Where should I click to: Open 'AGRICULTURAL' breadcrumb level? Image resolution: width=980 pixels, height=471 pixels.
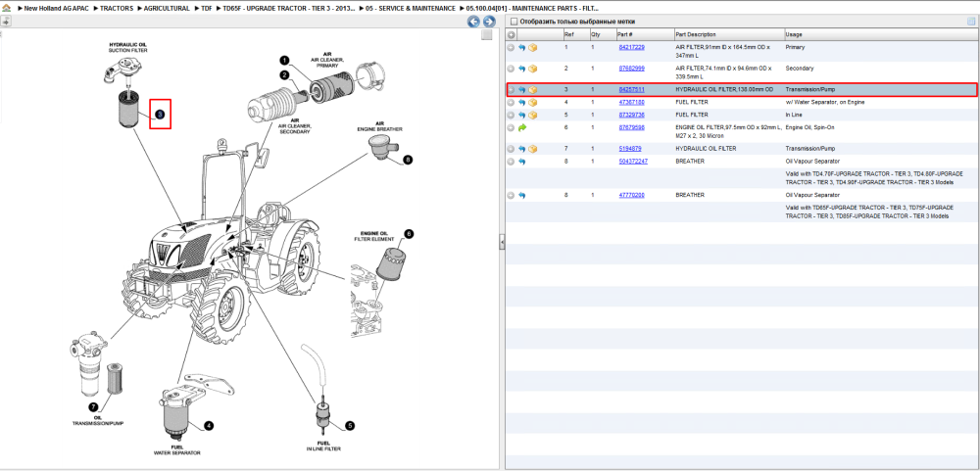pyautogui.click(x=167, y=8)
